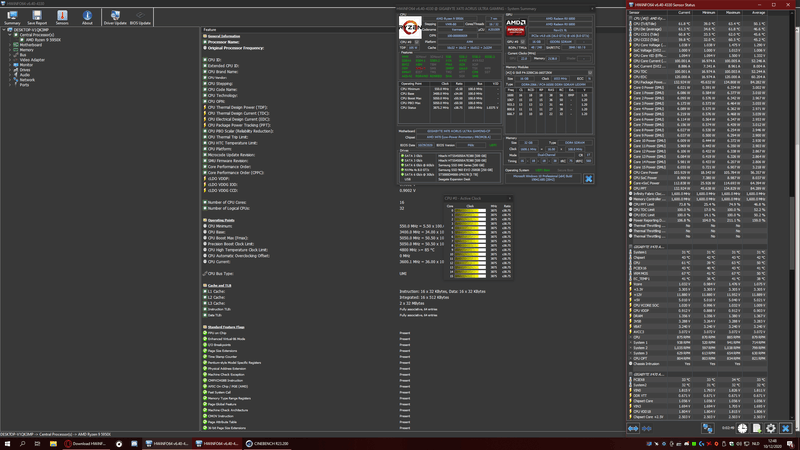Click the CPU Package Power sensor row

tap(698, 82)
